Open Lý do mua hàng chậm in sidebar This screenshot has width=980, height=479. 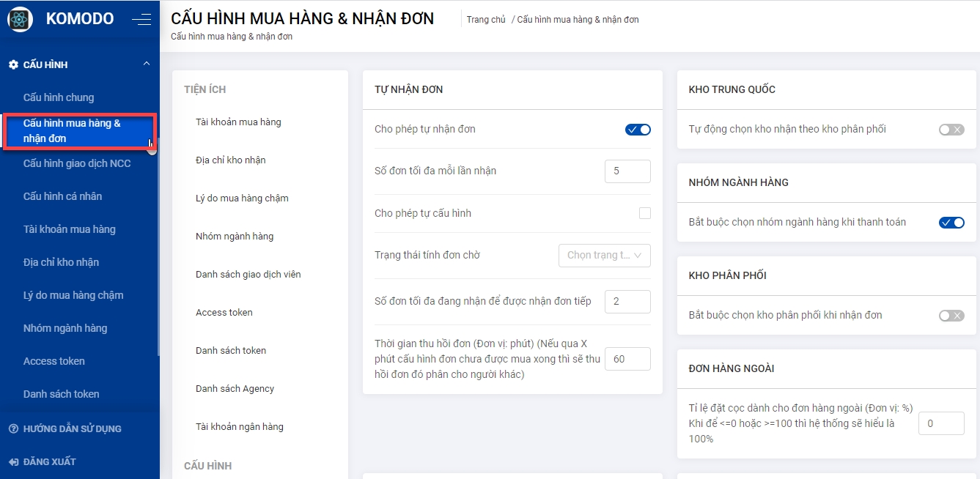73,295
